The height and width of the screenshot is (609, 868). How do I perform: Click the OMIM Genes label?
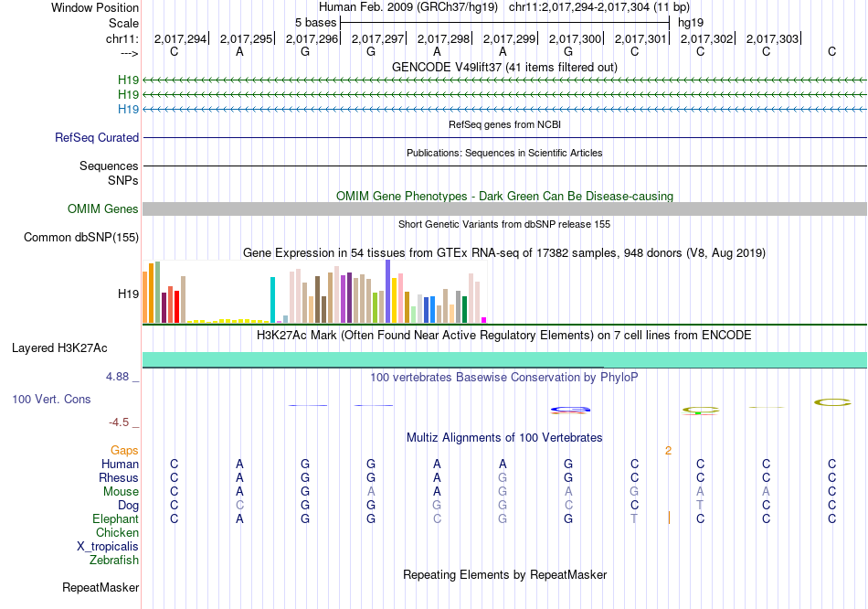coord(102,208)
